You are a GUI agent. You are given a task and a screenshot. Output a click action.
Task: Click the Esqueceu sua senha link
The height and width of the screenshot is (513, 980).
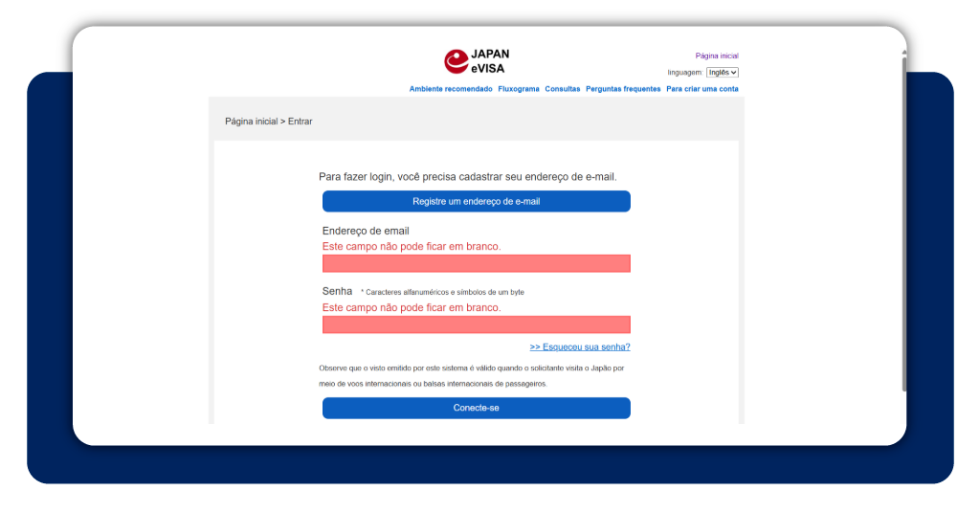579,346
